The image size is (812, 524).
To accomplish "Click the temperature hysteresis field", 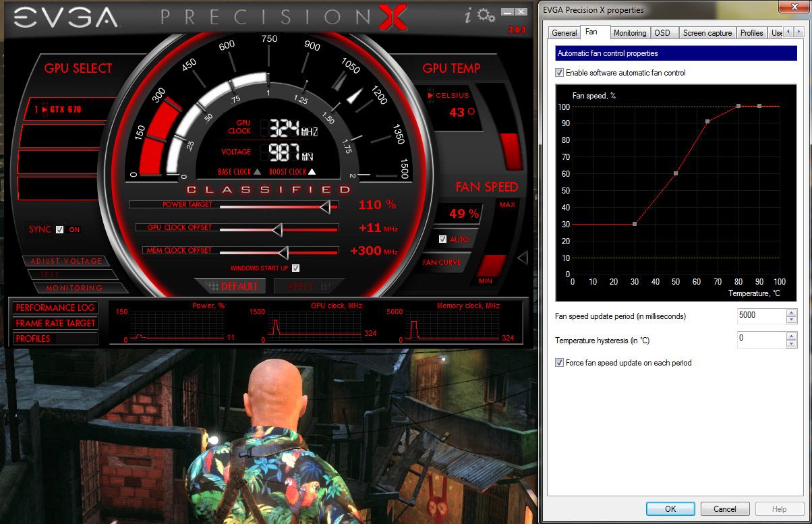I will [761, 339].
